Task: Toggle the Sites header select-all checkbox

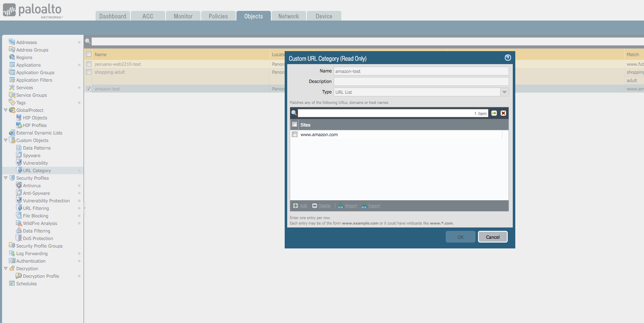Action: [x=294, y=124]
